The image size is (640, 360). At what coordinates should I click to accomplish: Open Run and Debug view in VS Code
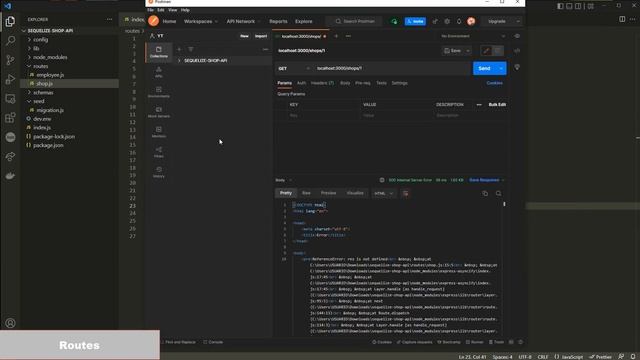click(x=10, y=79)
